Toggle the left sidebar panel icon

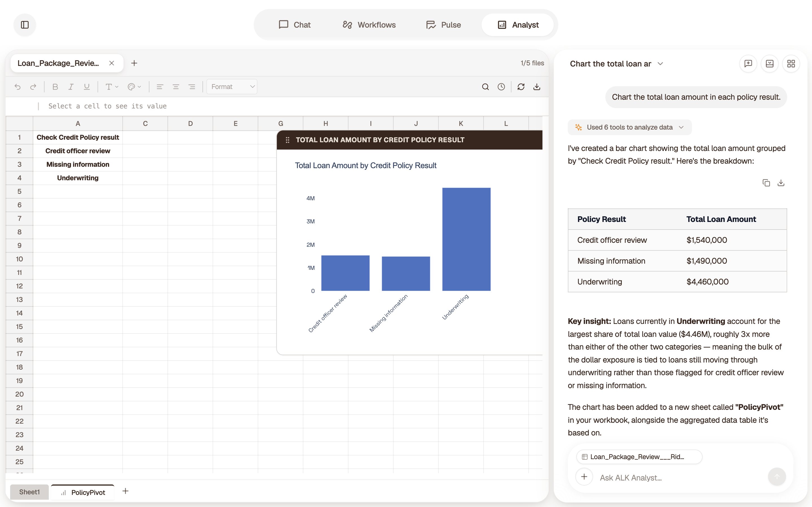coord(25,25)
